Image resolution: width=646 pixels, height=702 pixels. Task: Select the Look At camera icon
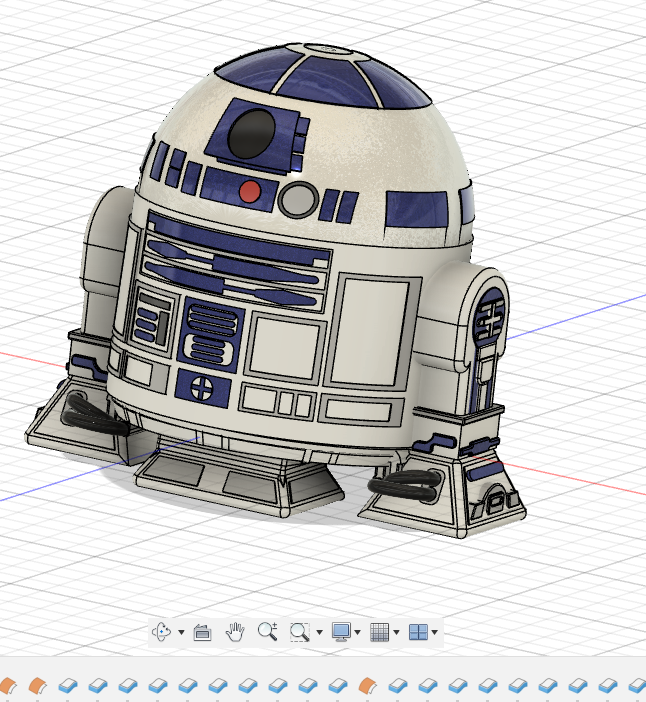202,632
